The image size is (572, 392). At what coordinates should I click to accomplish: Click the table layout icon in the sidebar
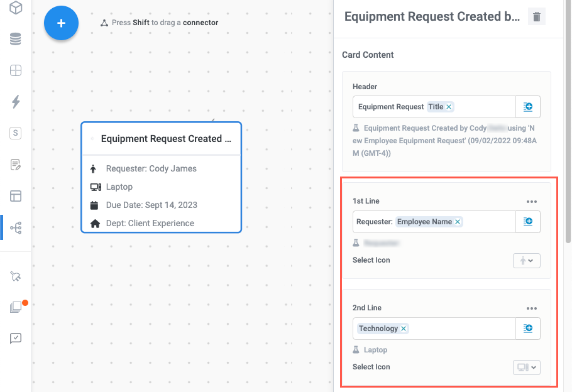click(x=14, y=196)
